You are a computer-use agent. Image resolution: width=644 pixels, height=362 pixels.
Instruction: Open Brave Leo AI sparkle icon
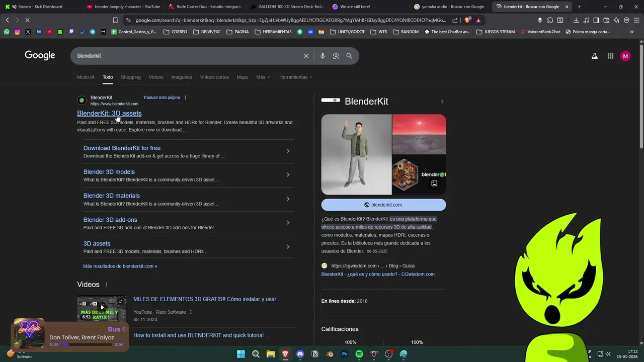[616, 20]
